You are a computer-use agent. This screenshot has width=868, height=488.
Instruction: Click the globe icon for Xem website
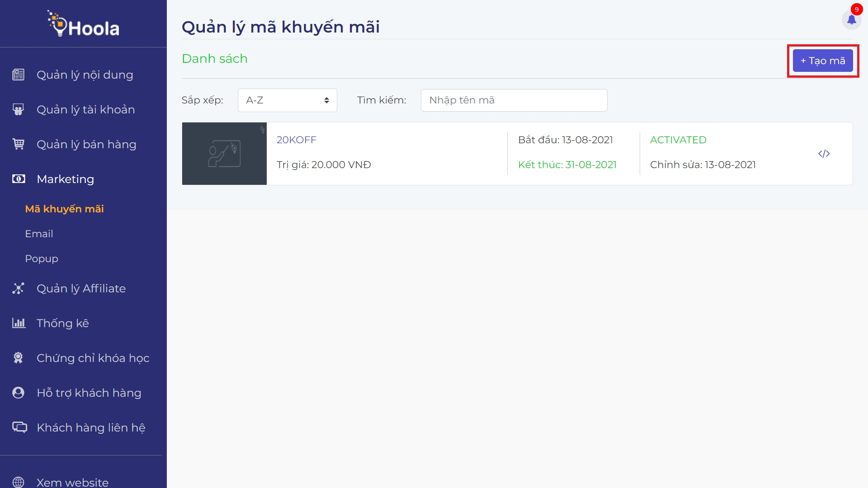click(x=19, y=482)
